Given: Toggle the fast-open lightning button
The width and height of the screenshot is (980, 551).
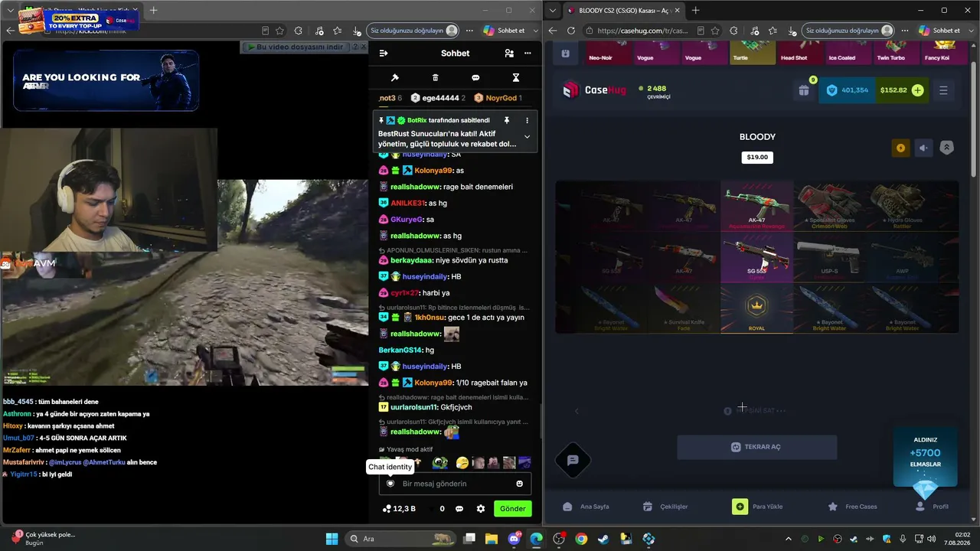Looking at the screenshot, I should pos(900,148).
